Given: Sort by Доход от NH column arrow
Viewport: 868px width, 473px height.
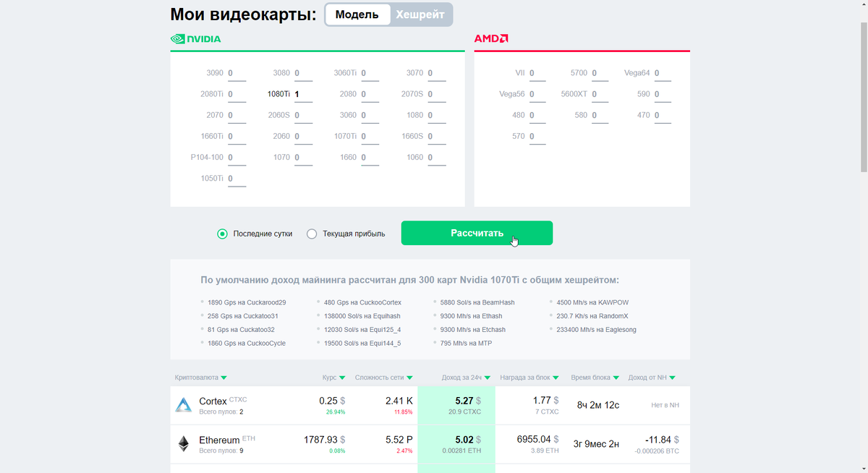Looking at the screenshot, I should coord(673,378).
